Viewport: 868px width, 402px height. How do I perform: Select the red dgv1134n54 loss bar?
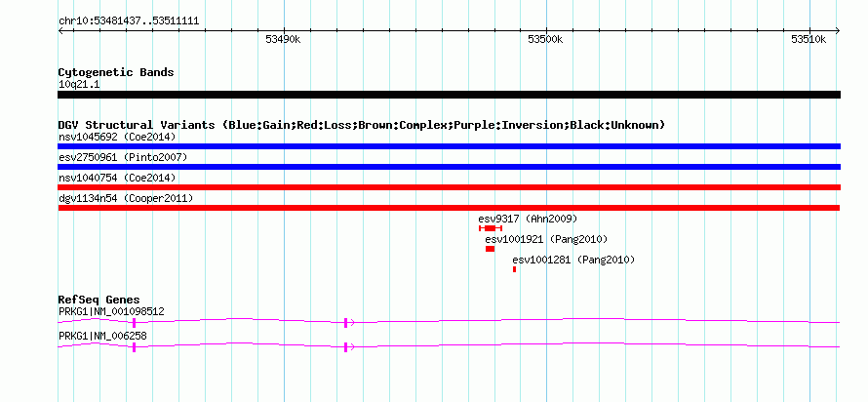tap(449, 208)
